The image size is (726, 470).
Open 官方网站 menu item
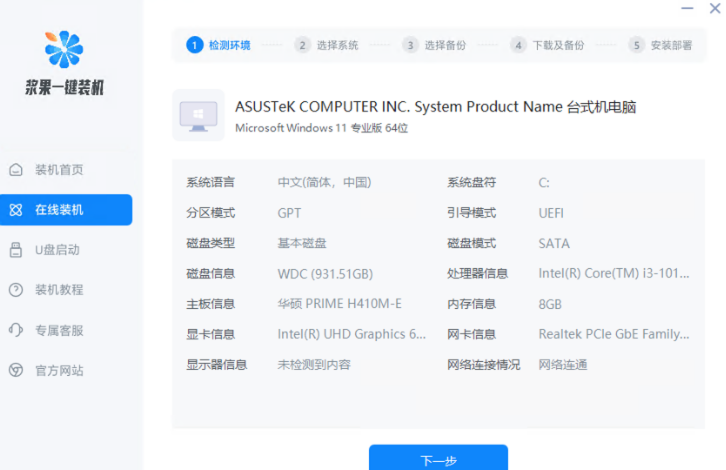click(66, 370)
